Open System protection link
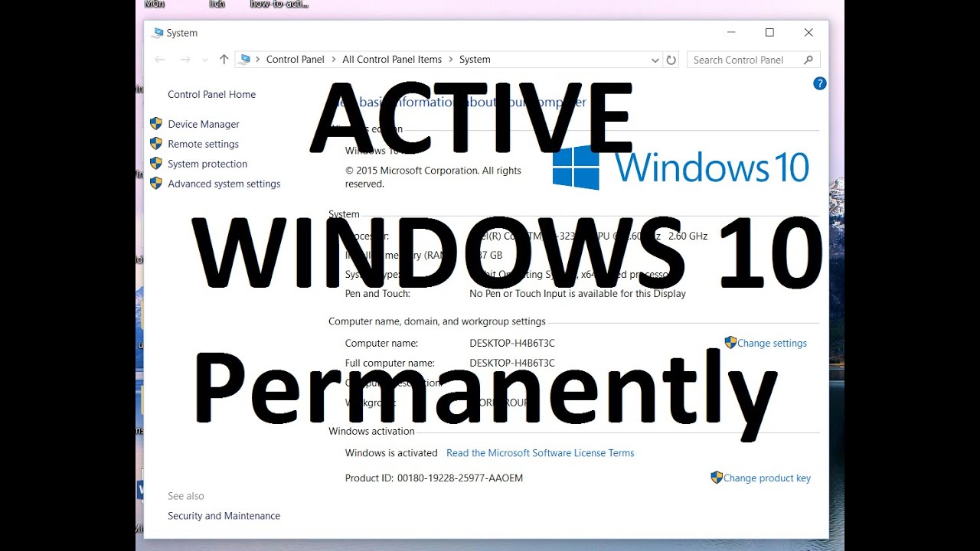This screenshot has width=980, height=551. click(x=207, y=164)
